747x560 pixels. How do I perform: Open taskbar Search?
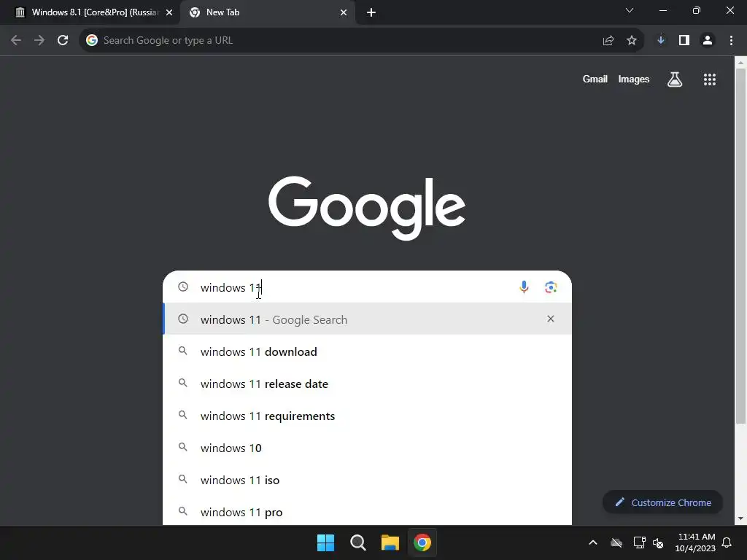pos(357,542)
